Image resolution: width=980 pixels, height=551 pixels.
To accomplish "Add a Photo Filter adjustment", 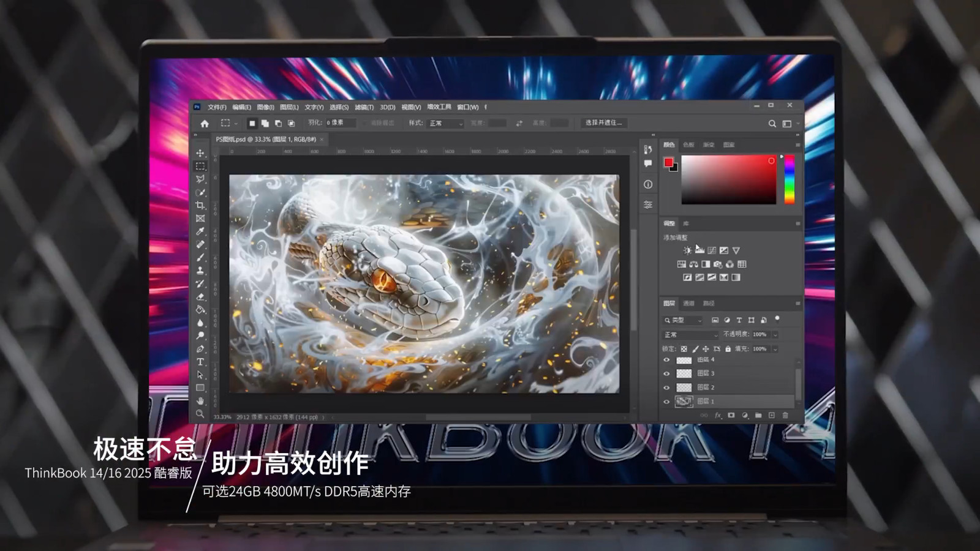I will point(718,264).
